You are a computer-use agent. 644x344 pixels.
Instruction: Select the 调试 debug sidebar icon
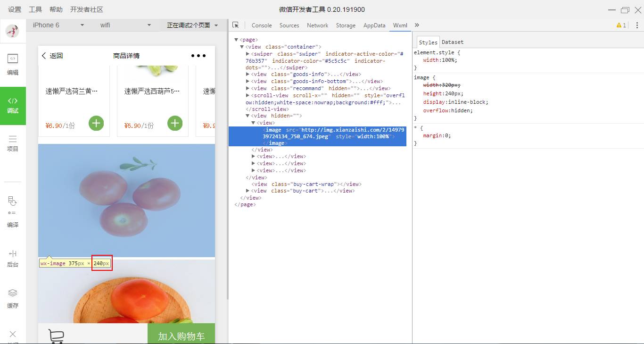tap(13, 105)
